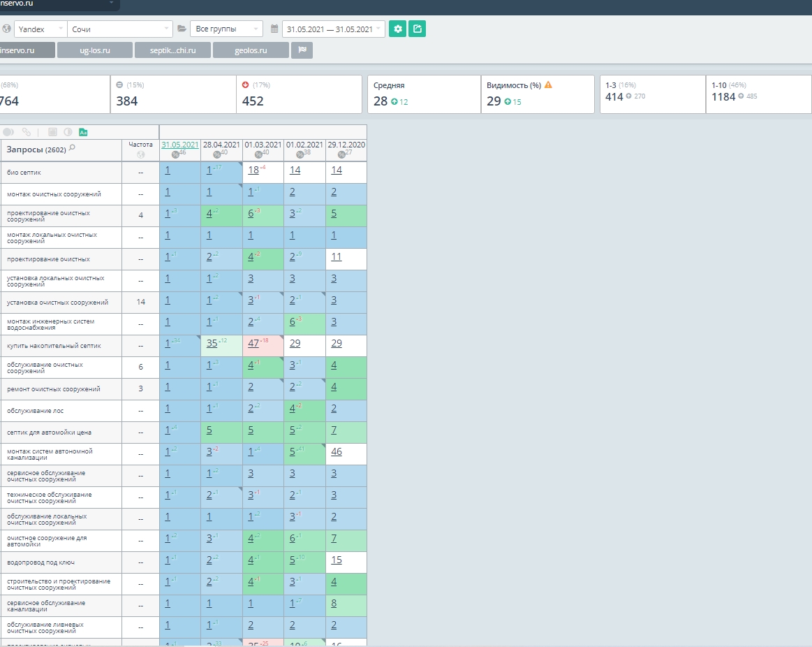
Task: Select query 'водопровод под ключ'
Action: point(40,562)
